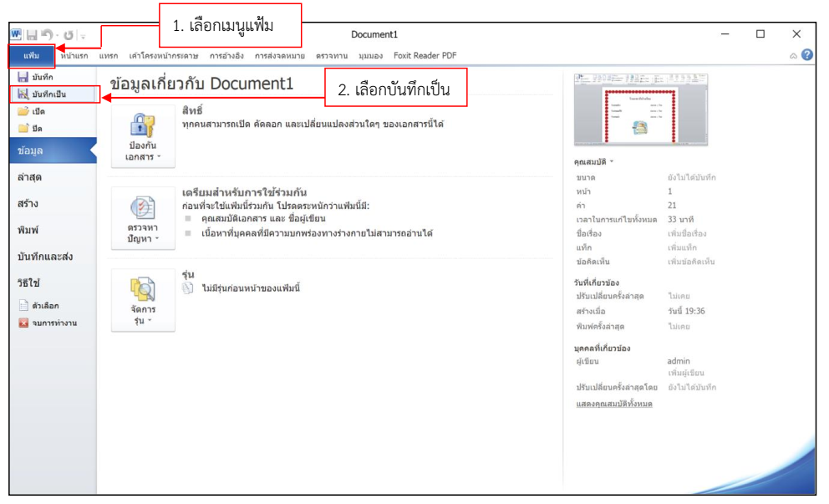The width and height of the screenshot is (829, 504).
Task: Click the Undo arrow in the title bar
Action: pyautogui.click(x=48, y=35)
